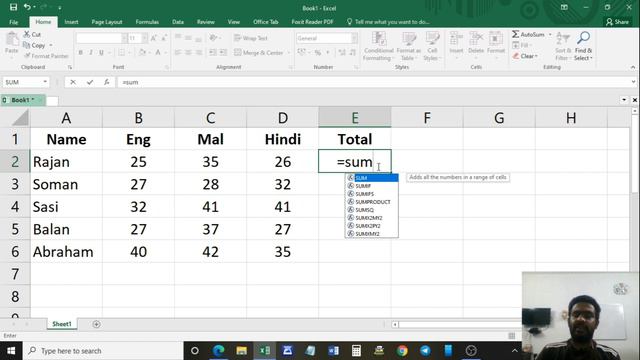Expand the AutoSum dropdown arrow
This screenshot has width=640, height=360.
(x=550, y=34)
